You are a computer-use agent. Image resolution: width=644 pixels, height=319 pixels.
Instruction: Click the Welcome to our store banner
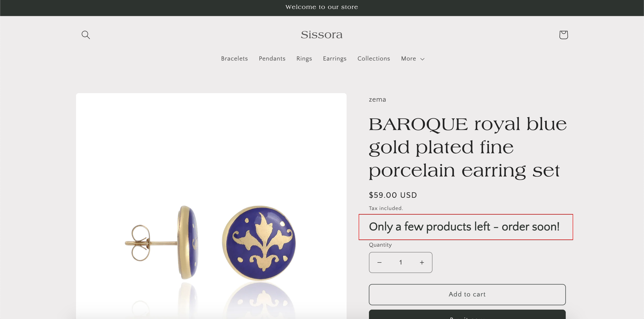322,7
